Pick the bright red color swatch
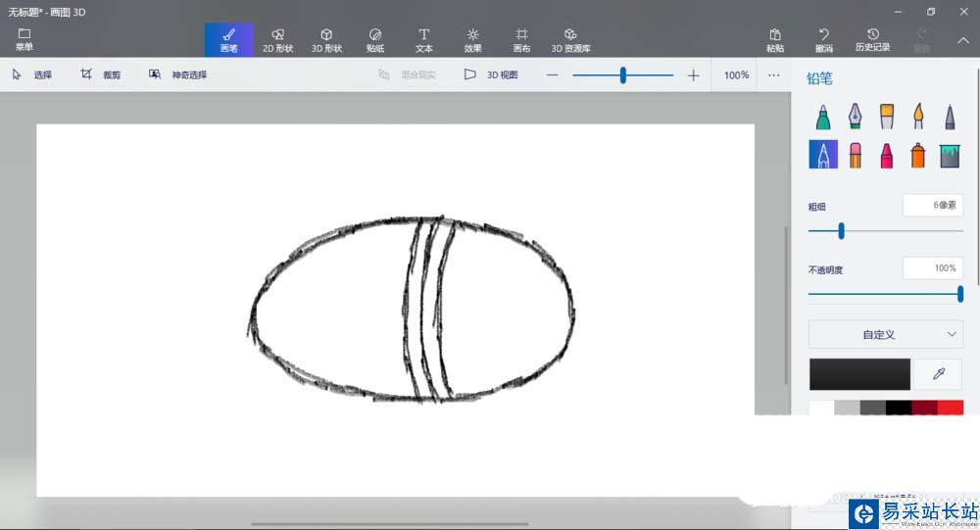 (950, 409)
